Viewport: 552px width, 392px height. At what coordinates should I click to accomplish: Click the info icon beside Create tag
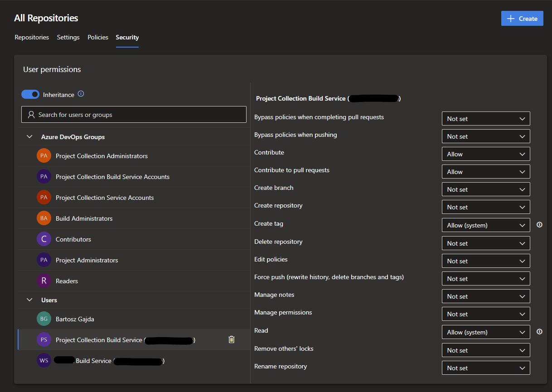point(539,225)
